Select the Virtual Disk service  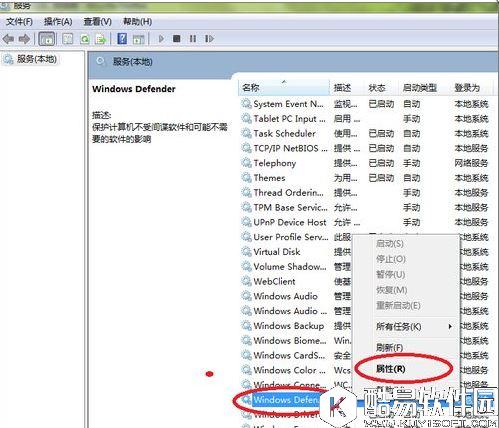pos(277,252)
